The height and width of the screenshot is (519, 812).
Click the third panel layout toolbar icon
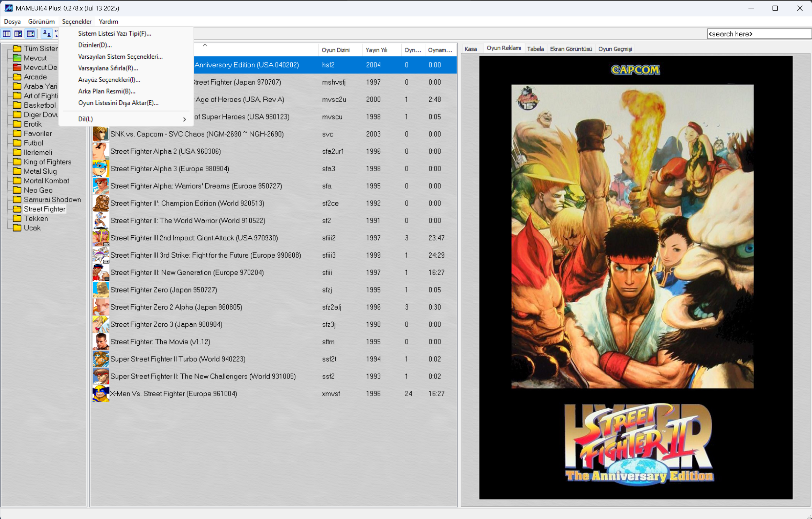point(31,34)
